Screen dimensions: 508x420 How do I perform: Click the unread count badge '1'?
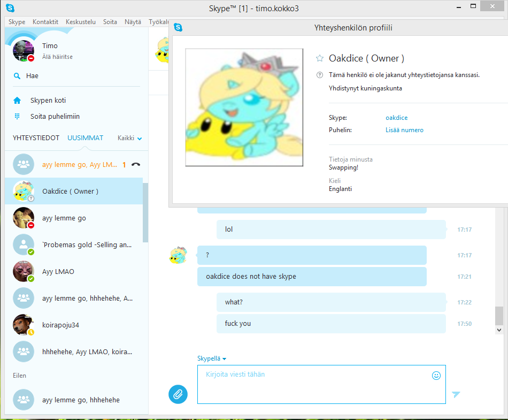click(x=124, y=165)
